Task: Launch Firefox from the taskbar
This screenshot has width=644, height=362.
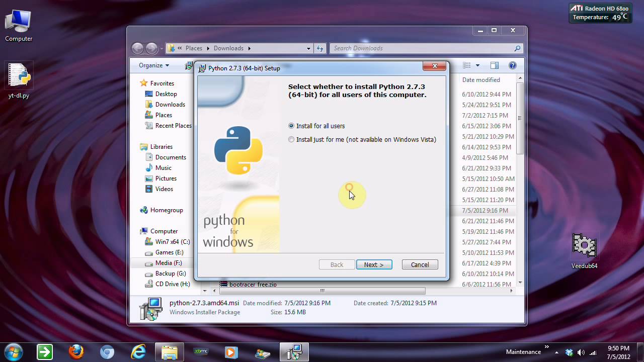Action: coord(76,351)
